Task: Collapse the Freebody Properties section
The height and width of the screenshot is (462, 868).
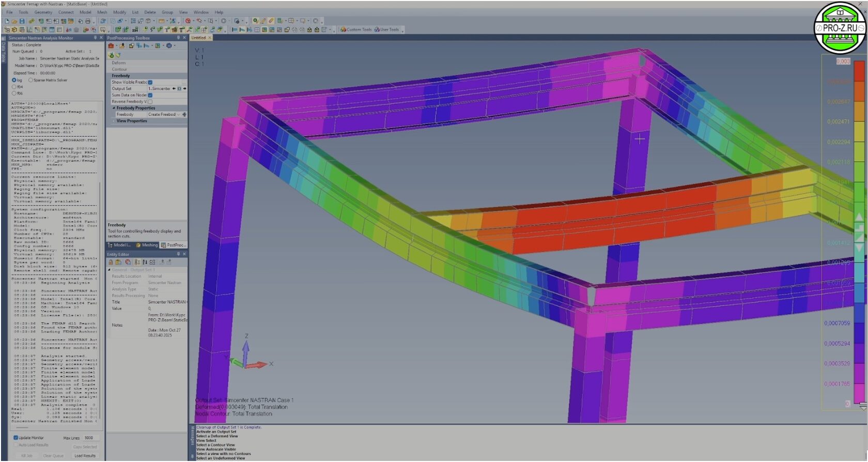Action: [x=114, y=108]
